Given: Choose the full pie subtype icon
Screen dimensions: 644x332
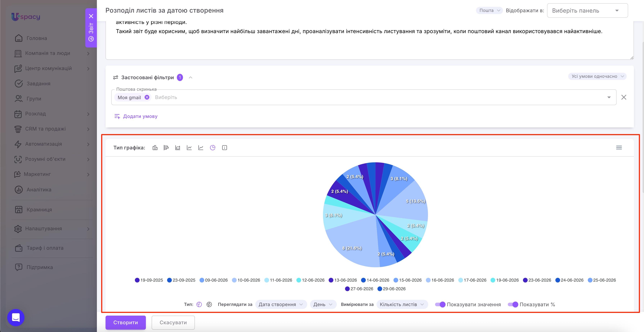Looking at the screenshot, I should [199, 304].
